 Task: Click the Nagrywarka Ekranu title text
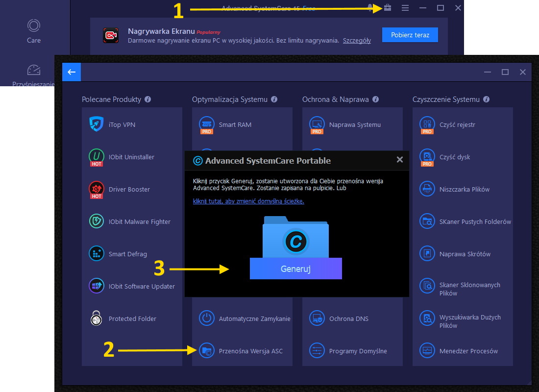tap(161, 31)
